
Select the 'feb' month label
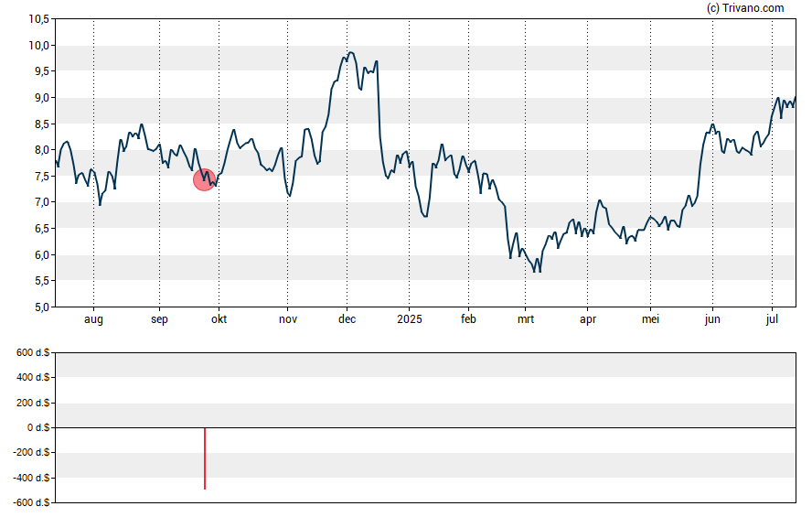point(468,319)
